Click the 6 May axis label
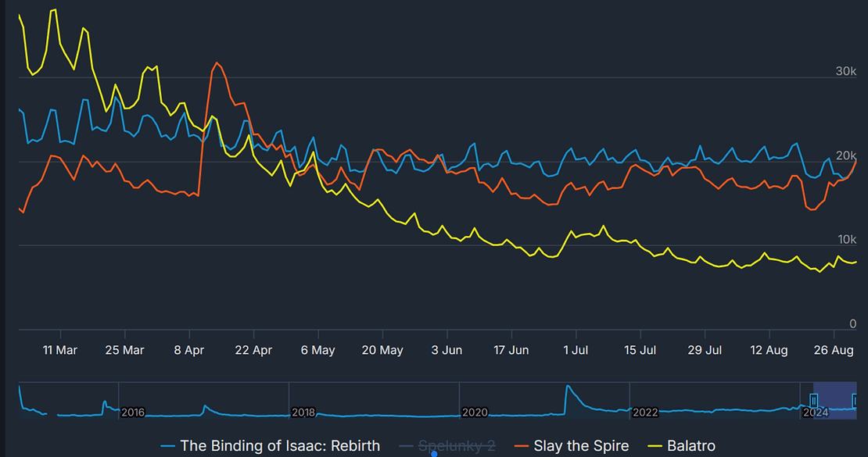The width and height of the screenshot is (868, 457). coord(317,350)
